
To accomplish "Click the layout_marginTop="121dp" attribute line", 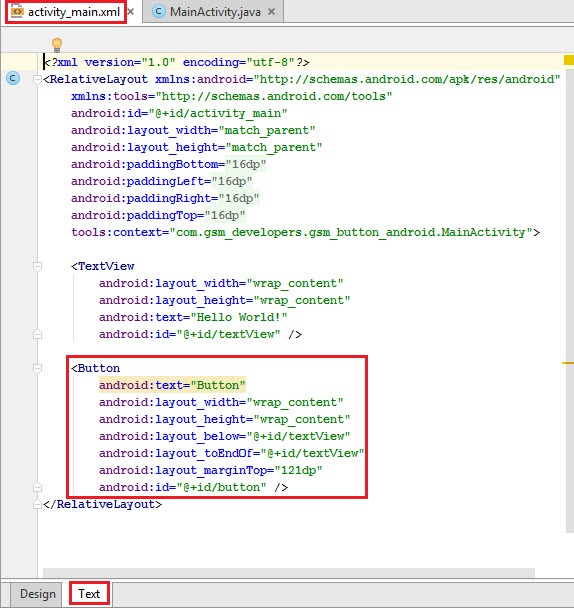I will [211, 470].
